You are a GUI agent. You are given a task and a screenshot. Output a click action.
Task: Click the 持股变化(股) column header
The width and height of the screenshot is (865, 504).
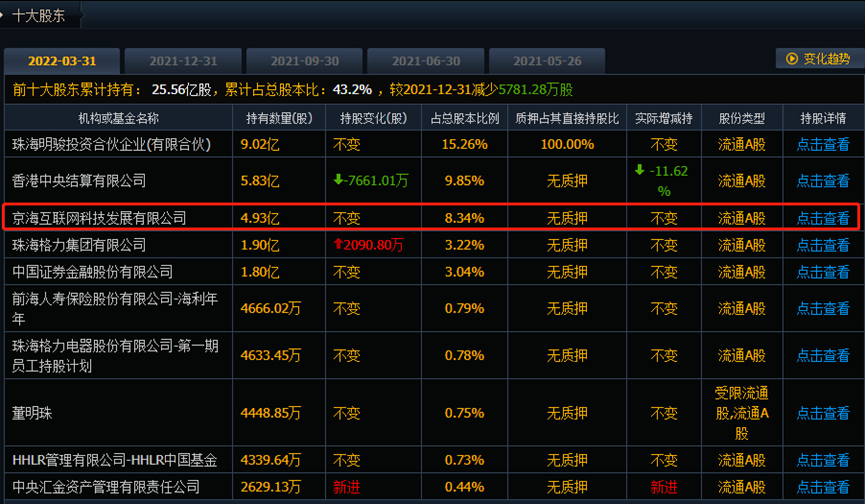tap(373, 118)
